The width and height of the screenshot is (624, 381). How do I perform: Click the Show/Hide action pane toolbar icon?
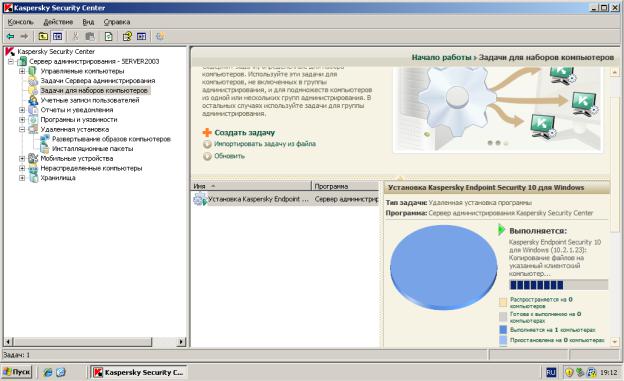[x=142, y=36]
